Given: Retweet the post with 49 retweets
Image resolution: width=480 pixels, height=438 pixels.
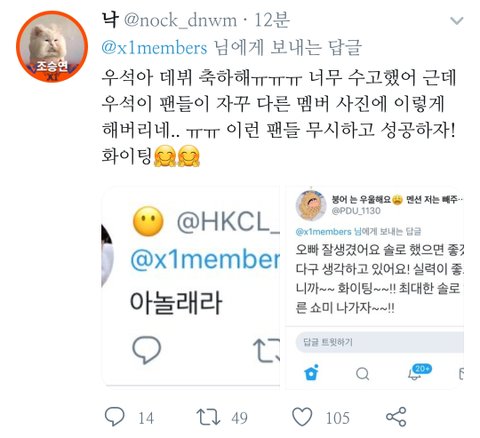Looking at the screenshot, I should tap(208, 417).
